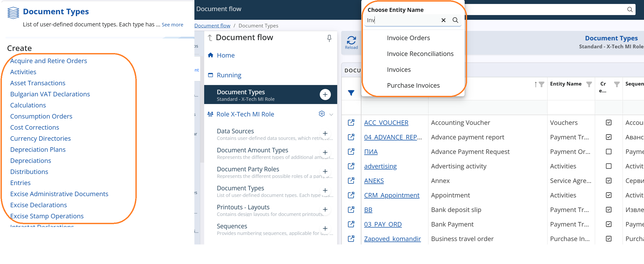This screenshot has height=264, width=644.
Task: Add Document Party Roles with plus icon
Action: pos(325,171)
